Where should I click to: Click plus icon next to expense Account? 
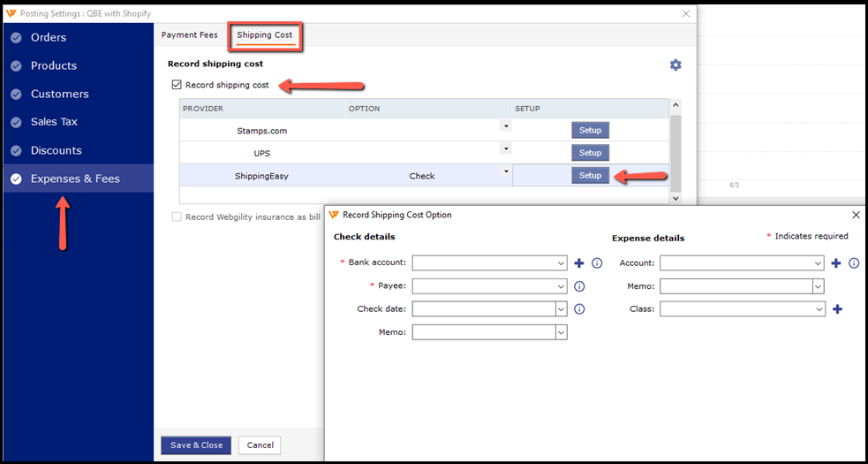coord(836,263)
